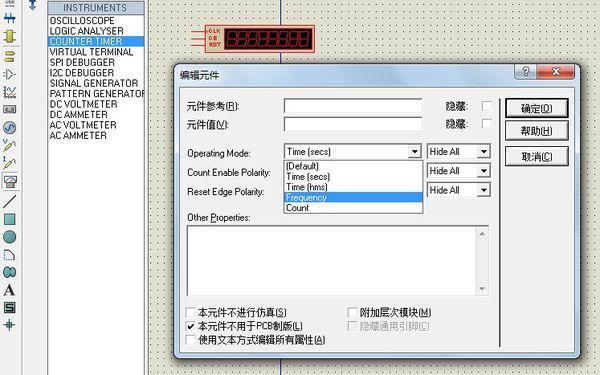Select the Voltage Probe tool

pyautogui.click(x=9, y=145)
